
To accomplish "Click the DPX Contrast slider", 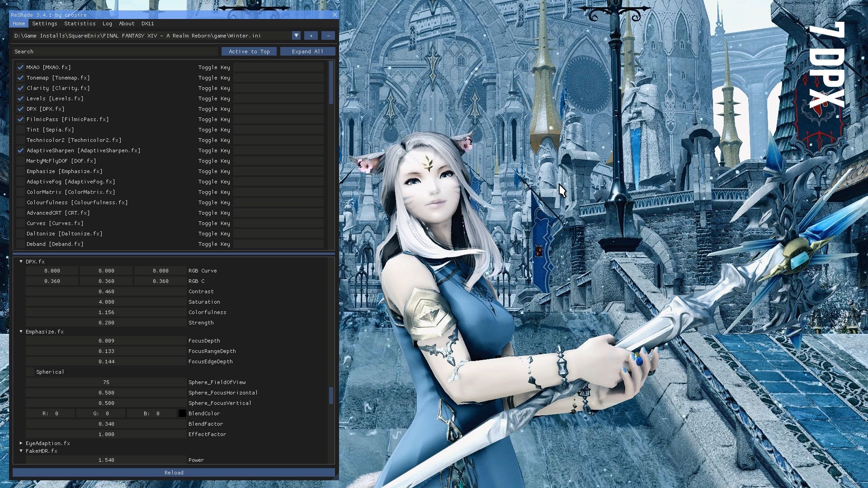I will coord(106,291).
